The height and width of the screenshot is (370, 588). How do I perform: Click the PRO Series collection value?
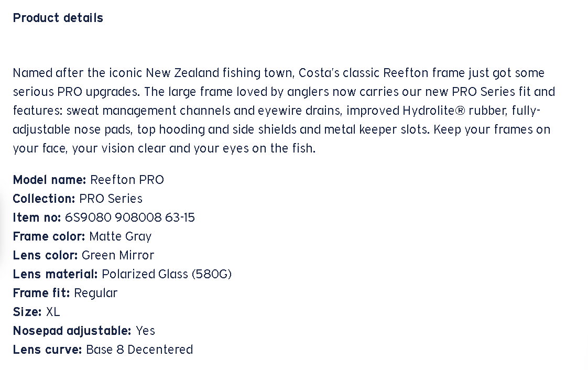point(111,199)
